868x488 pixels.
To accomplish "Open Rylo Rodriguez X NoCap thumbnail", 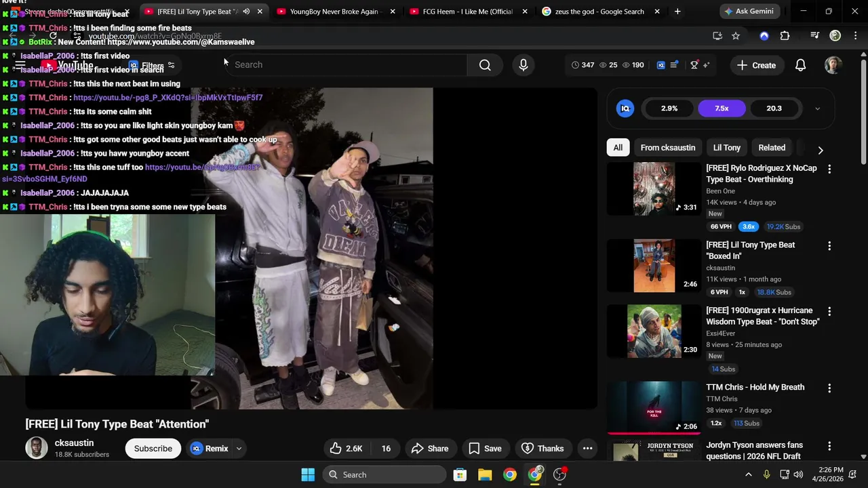I will (x=654, y=188).
